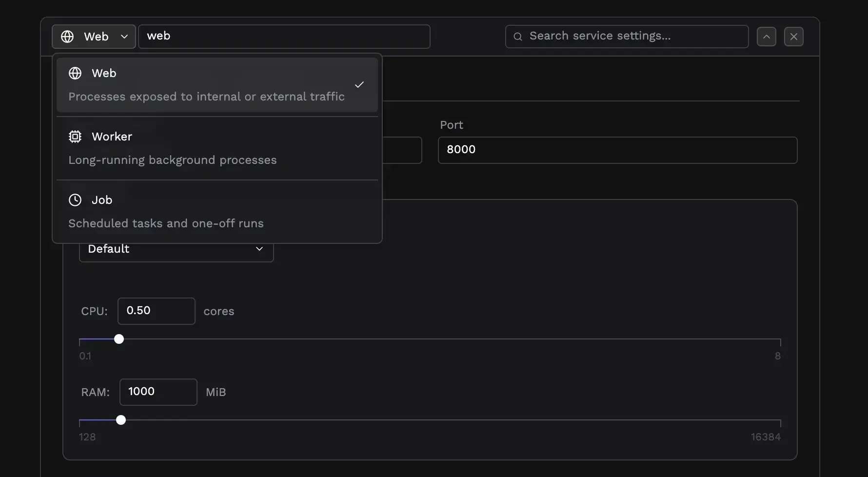Click the magnifying glass in the search field
The image size is (868, 477).
pos(517,36)
